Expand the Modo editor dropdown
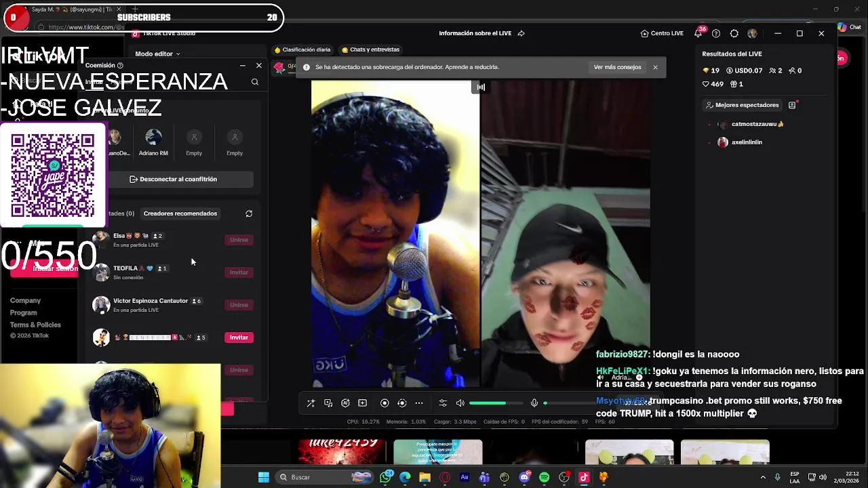This screenshot has height=488, width=868. click(157, 54)
